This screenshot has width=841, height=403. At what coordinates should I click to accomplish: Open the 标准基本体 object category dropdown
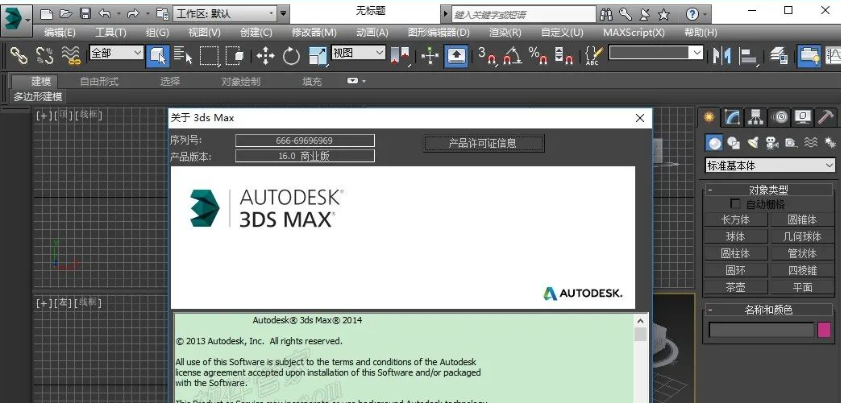click(770, 166)
